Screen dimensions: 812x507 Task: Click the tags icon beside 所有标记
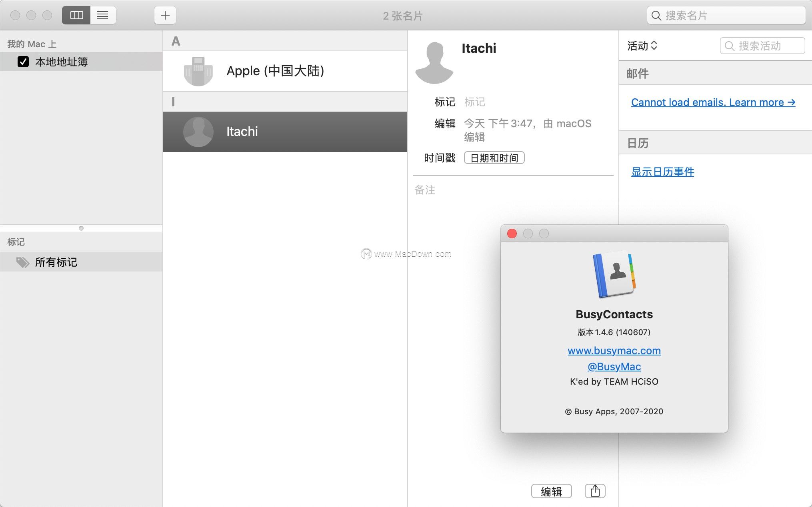coord(23,262)
